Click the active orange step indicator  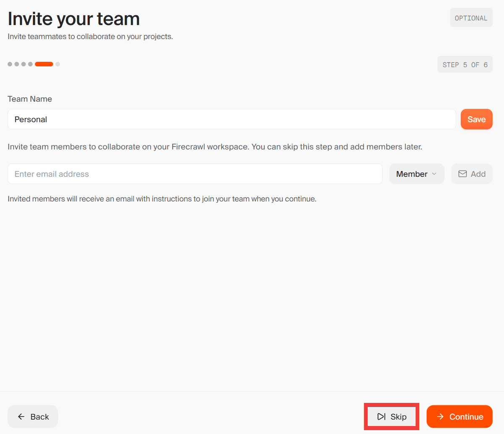click(x=44, y=64)
